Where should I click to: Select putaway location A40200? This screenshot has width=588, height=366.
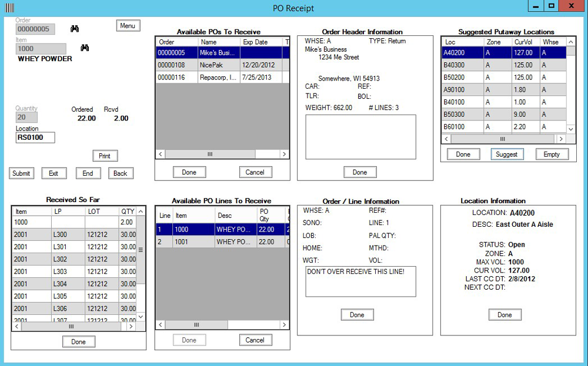click(504, 52)
